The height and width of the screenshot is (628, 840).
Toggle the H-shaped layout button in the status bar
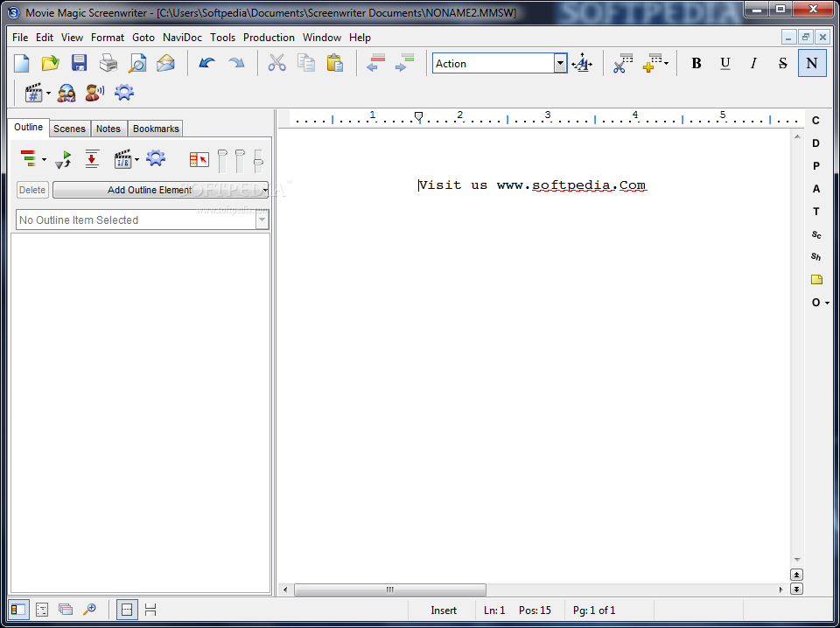pos(150,610)
